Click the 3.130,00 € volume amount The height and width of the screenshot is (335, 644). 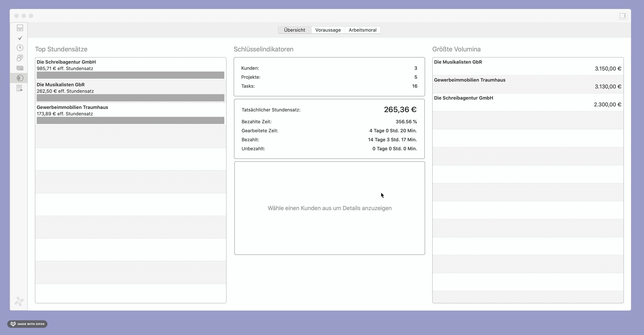[x=608, y=87]
